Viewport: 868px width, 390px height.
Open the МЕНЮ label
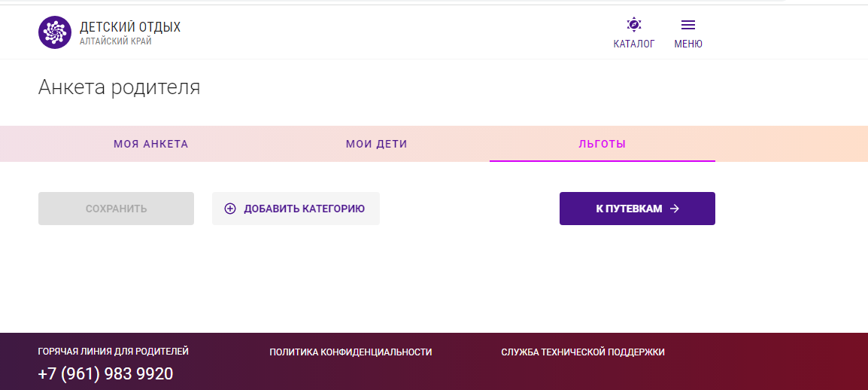pyautogui.click(x=688, y=44)
